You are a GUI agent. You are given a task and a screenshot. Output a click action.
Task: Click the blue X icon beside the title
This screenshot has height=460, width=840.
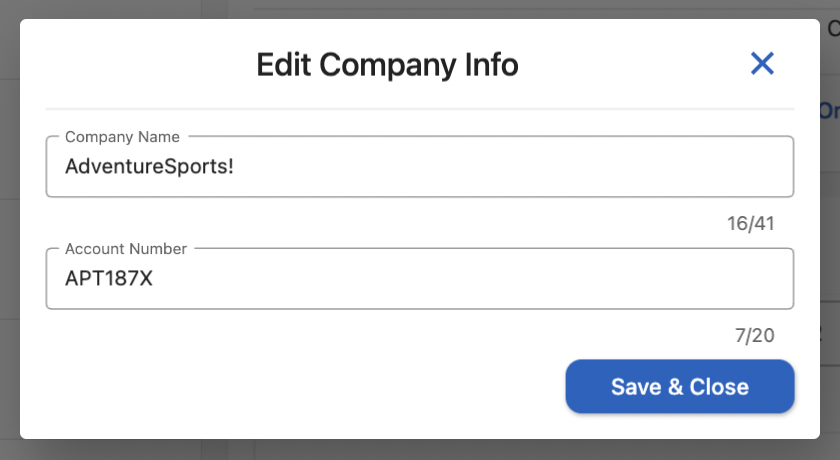pos(762,64)
